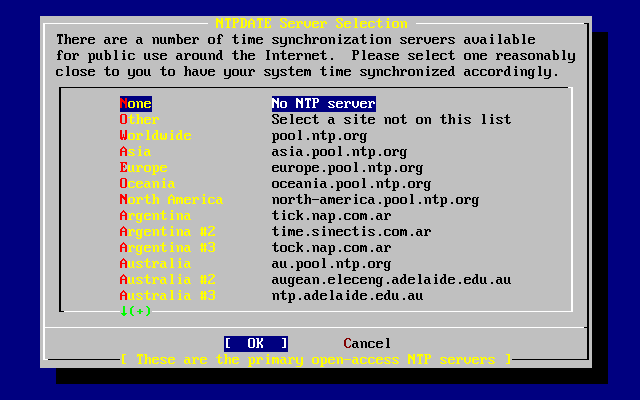Pick Australia #2 augean server
The height and width of the screenshot is (400, 640).
point(167,280)
